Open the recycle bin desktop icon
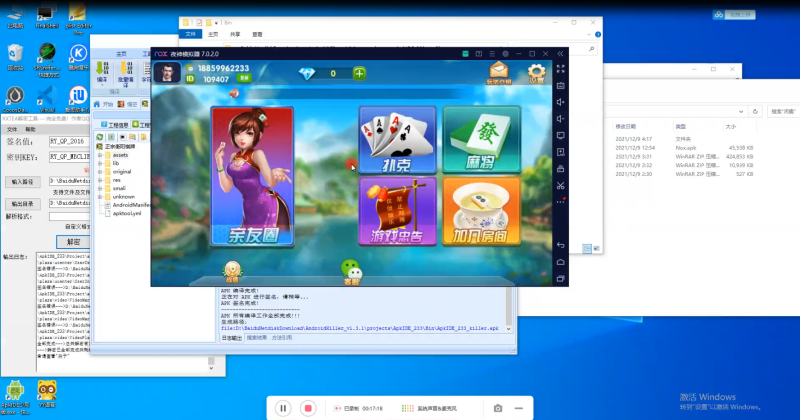This screenshot has width=800, height=420. click(15, 57)
